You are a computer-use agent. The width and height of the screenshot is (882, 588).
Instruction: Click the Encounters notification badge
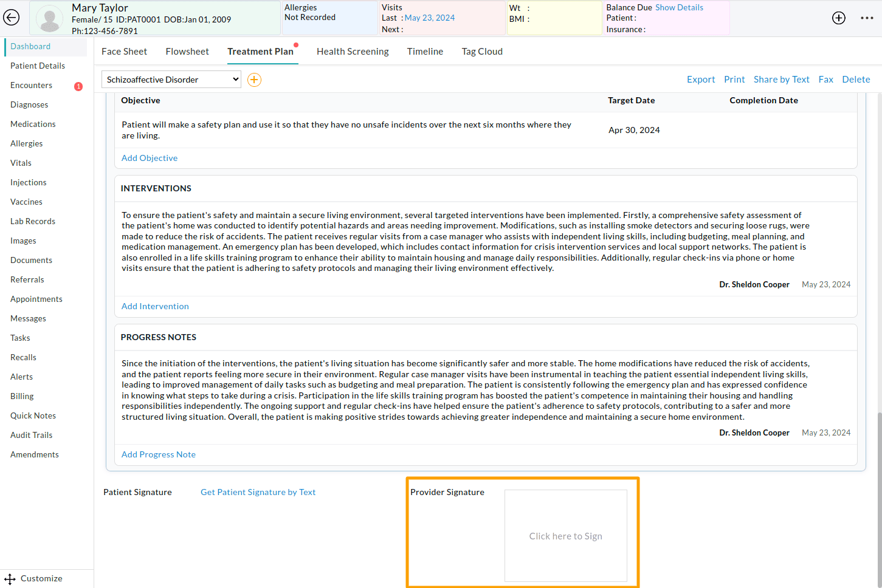(78, 86)
